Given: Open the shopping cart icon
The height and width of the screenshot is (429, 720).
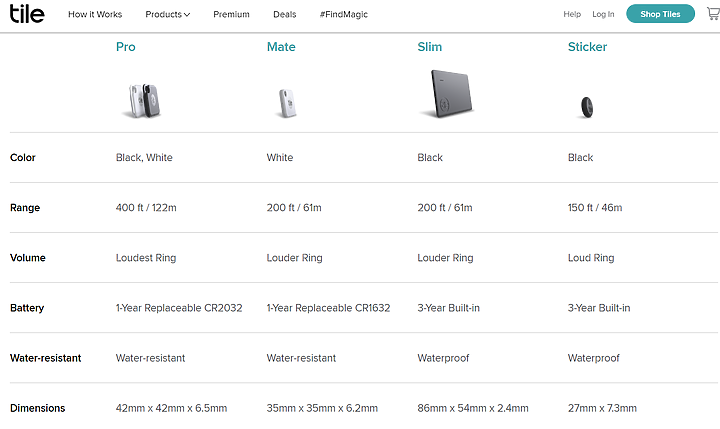Looking at the screenshot, I should point(713,14).
